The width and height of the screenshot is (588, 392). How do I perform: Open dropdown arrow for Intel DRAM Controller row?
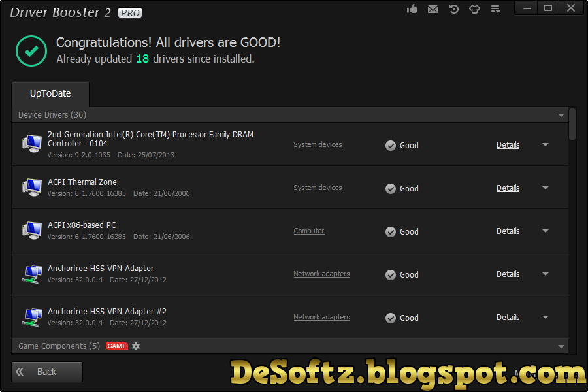(x=546, y=144)
